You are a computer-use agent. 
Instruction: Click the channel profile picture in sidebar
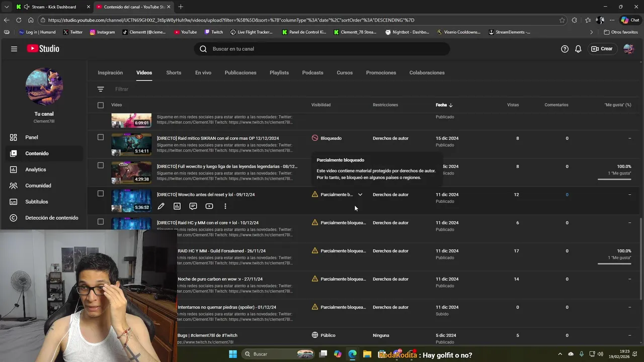coord(44,86)
